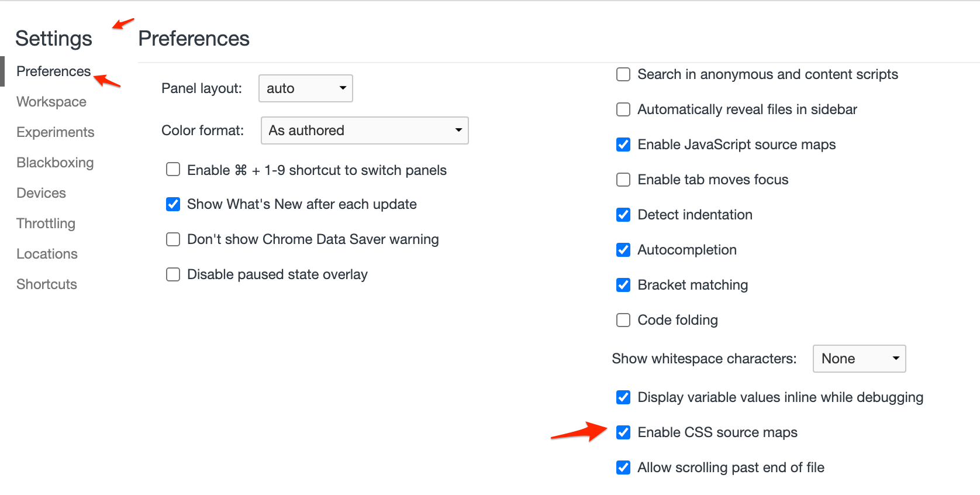Go to the Devices settings

[41, 193]
